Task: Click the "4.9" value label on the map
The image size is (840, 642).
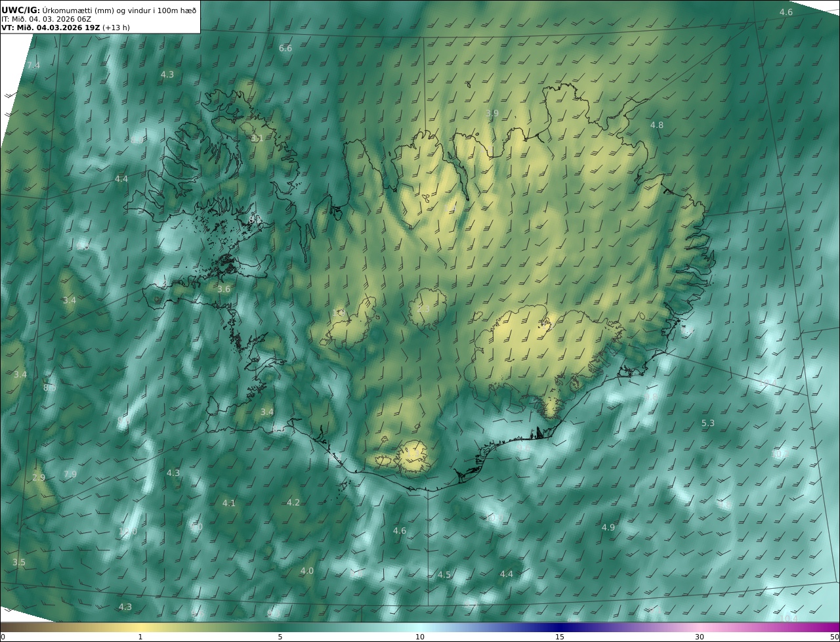Action: (x=608, y=528)
